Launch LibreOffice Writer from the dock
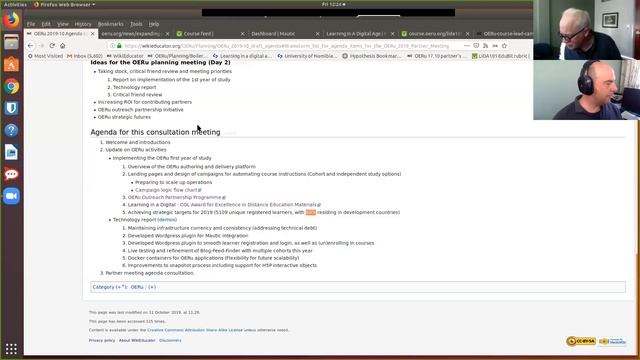 [11, 152]
